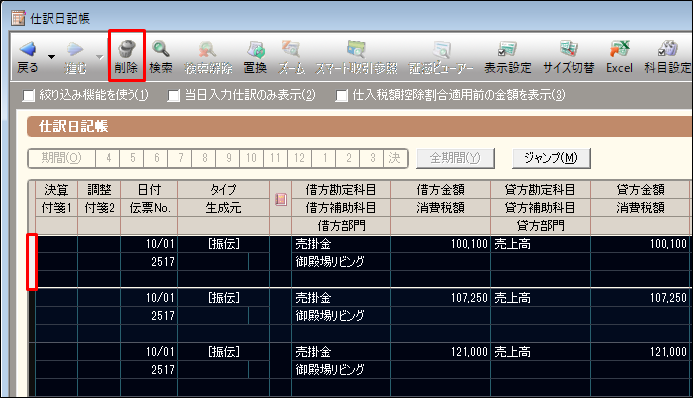This screenshot has height=398, width=693.
Task: Click 売掛金 in the 100,100 entry
Action: [x=313, y=244]
